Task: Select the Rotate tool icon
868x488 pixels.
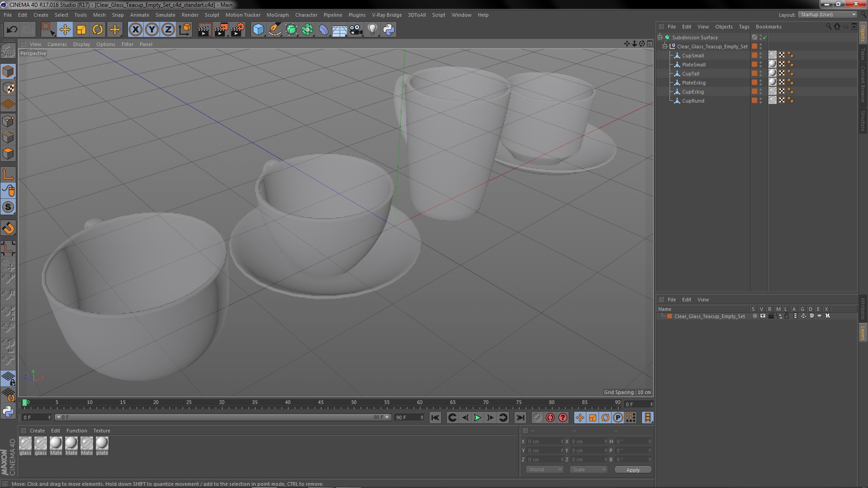Action: (x=98, y=30)
